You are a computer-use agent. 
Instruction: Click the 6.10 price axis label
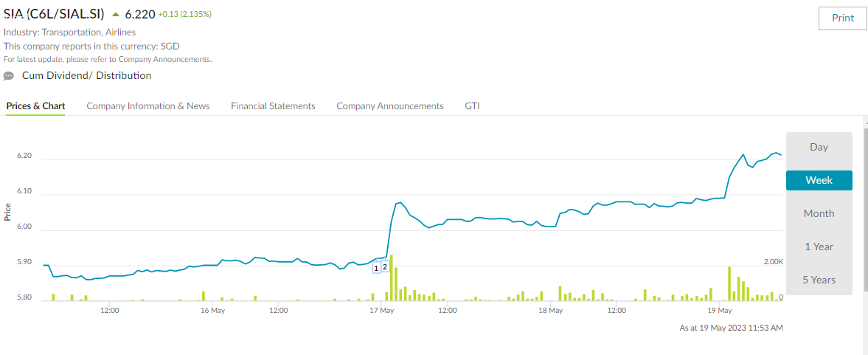pyautogui.click(x=25, y=192)
